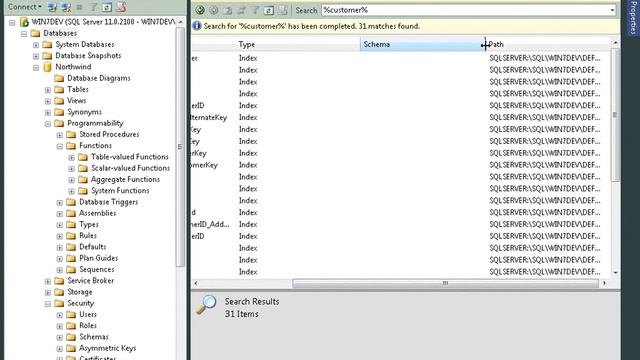The image size is (640, 360).
Task: Click the '31 Items' summary text
Action: point(241,314)
